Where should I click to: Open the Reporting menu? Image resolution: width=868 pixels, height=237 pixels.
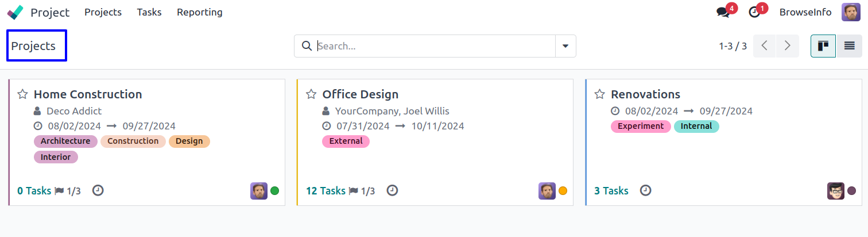click(x=199, y=12)
